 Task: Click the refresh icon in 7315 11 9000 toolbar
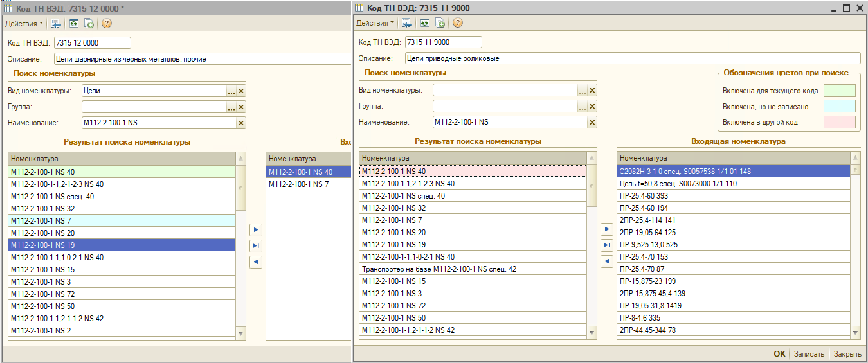point(424,23)
